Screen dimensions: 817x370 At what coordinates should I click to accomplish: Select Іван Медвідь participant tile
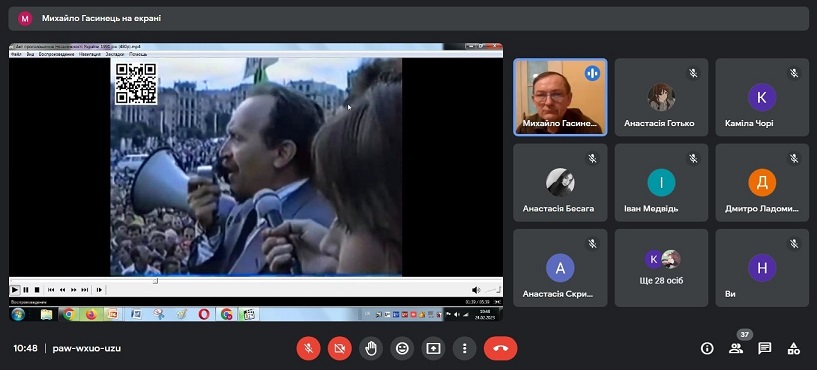661,182
